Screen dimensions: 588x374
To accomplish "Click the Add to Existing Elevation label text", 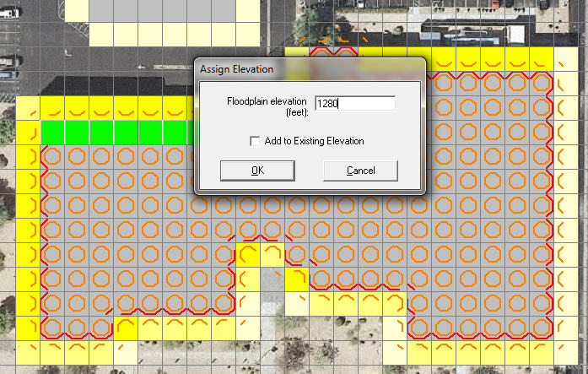I will point(315,141).
